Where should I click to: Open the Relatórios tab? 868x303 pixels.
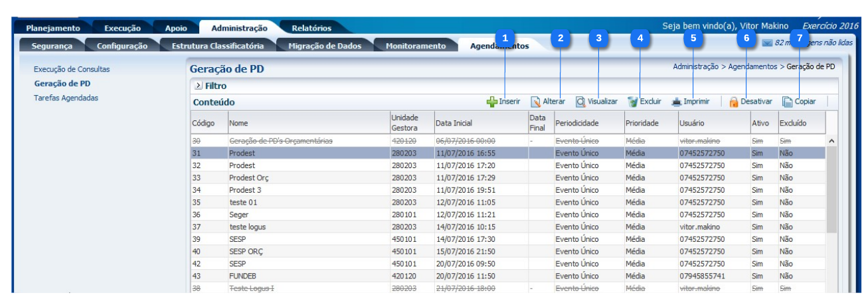311,28
